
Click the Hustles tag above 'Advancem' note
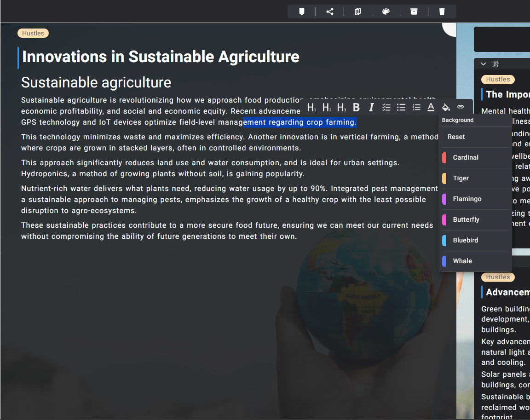498,277
